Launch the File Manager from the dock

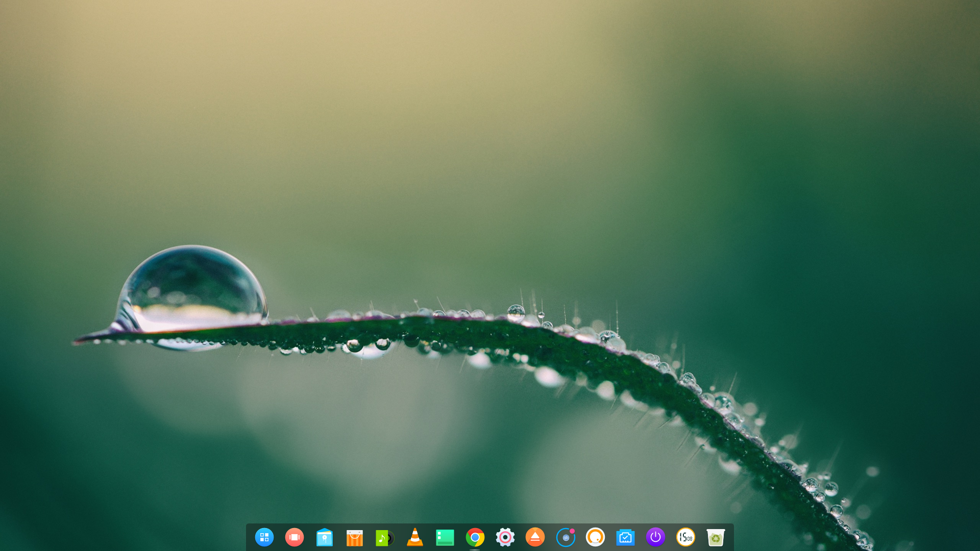(x=325, y=537)
